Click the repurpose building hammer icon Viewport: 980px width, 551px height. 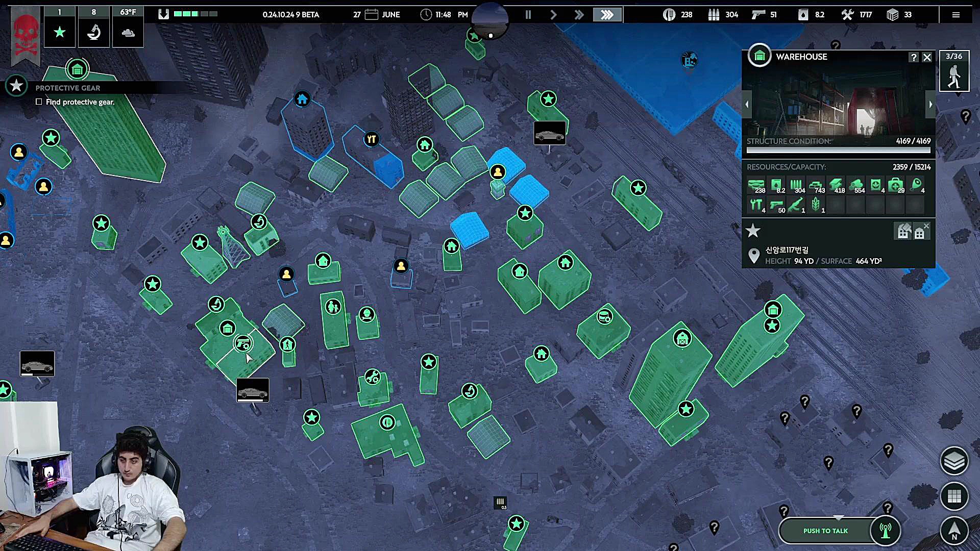pos(903,232)
